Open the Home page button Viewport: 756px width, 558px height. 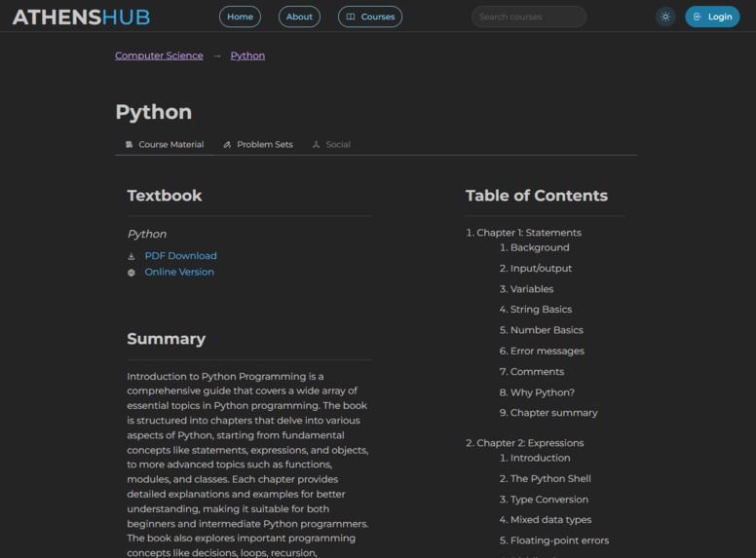240,17
